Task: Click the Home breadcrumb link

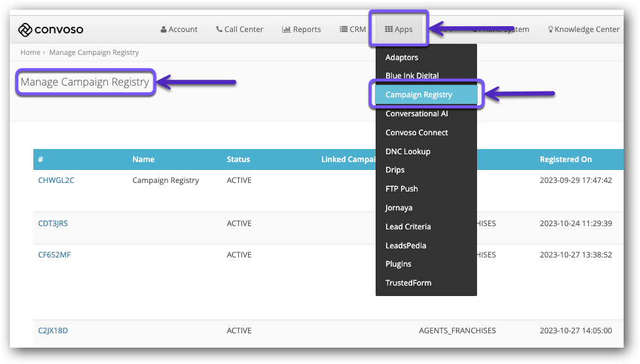Action: pos(30,52)
